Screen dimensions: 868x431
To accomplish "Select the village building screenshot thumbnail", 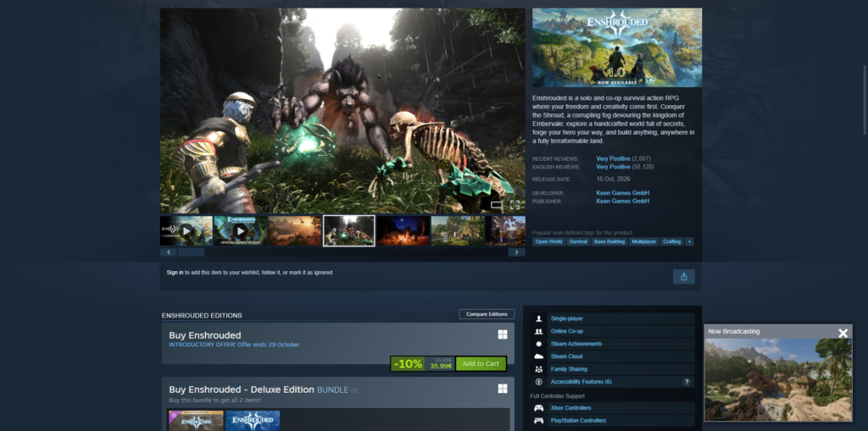I will pos(457,230).
